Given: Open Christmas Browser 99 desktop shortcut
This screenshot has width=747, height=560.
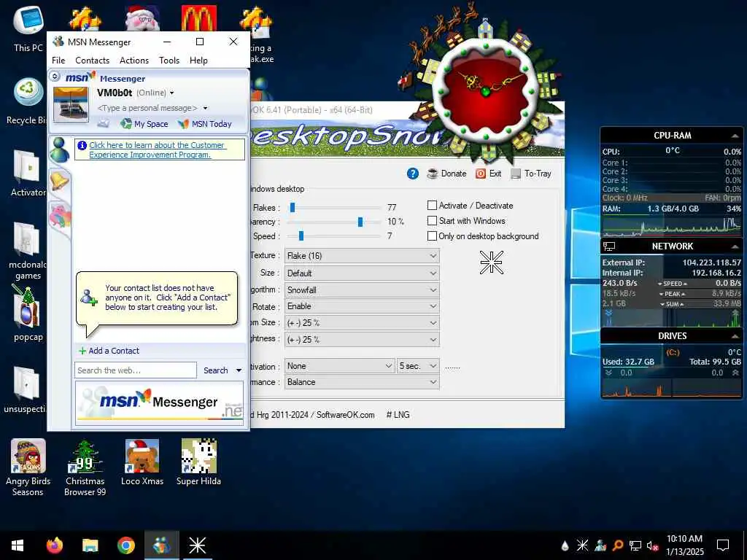Looking at the screenshot, I should tap(85, 468).
